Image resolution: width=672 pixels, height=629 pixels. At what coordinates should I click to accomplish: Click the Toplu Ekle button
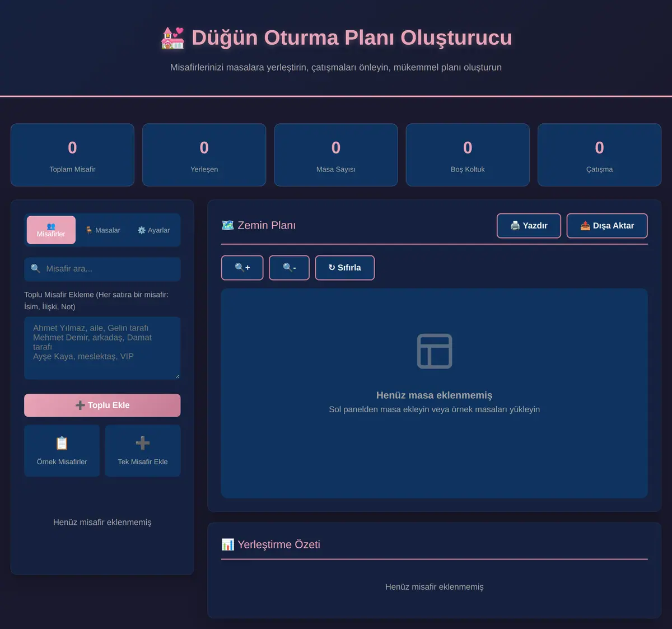[102, 405]
